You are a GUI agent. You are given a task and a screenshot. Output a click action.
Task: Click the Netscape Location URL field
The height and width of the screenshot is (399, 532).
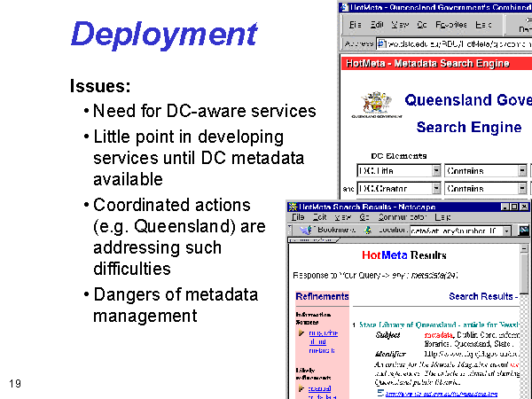(x=457, y=231)
